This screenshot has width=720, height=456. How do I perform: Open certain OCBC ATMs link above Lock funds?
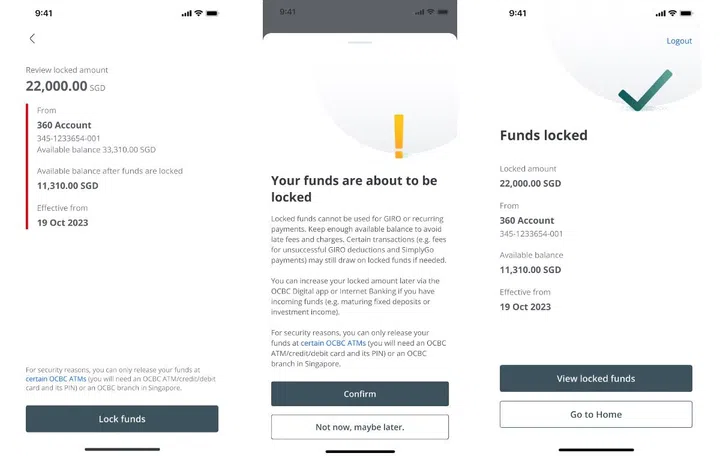[48, 379]
